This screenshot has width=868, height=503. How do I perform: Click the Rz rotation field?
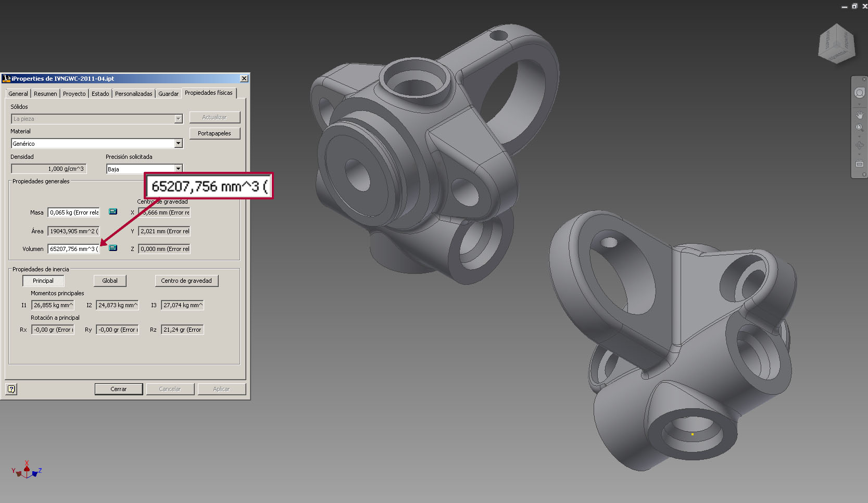tap(182, 330)
